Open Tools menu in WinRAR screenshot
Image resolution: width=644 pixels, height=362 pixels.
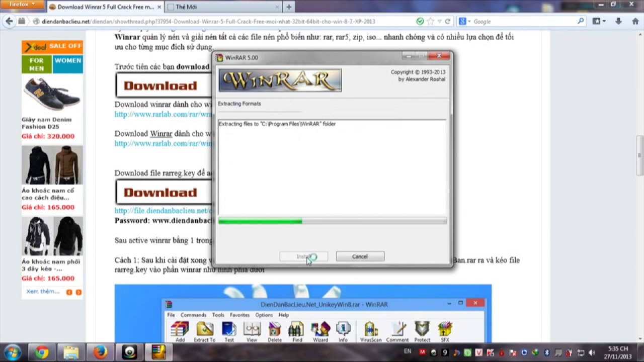(218, 315)
